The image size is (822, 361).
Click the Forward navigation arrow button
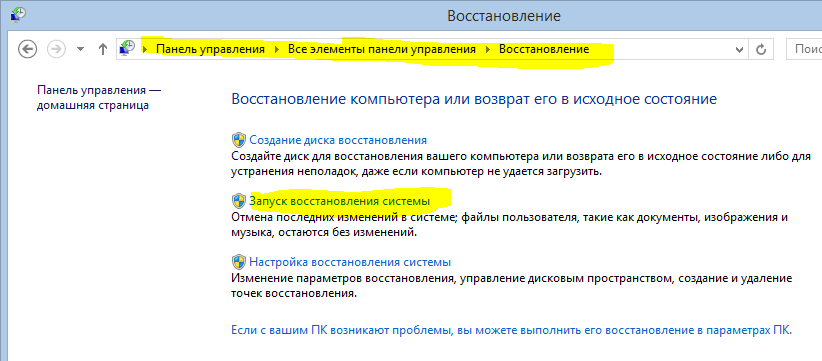coord(56,49)
